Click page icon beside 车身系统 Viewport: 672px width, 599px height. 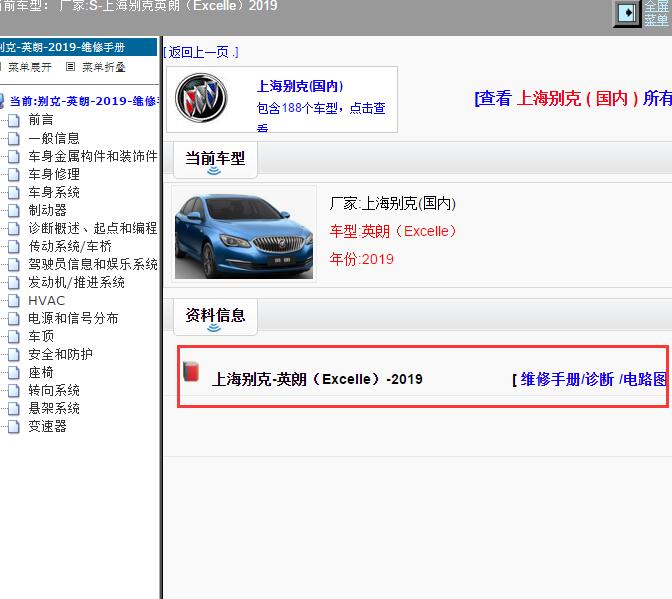coord(14,192)
